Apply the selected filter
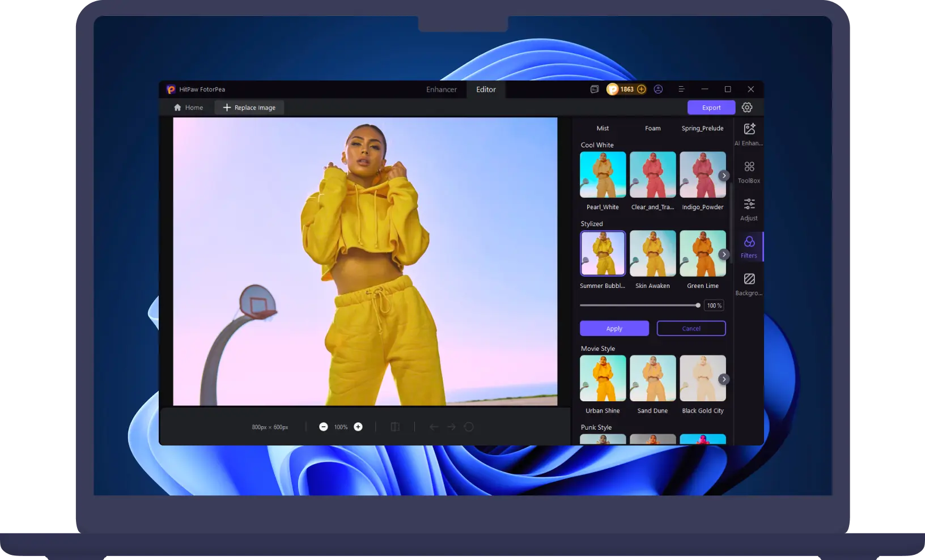This screenshot has width=925, height=560. click(x=614, y=329)
